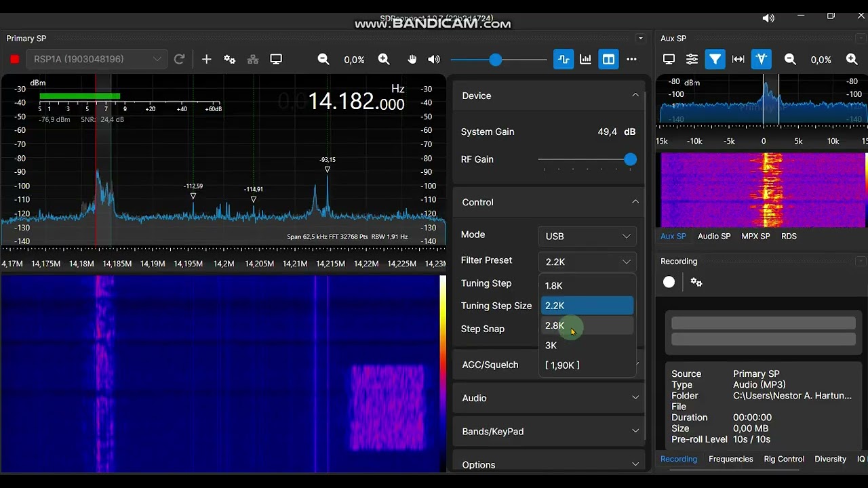The height and width of the screenshot is (488, 868).
Task: Expand the Audio section
Action: pyautogui.click(x=548, y=398)
